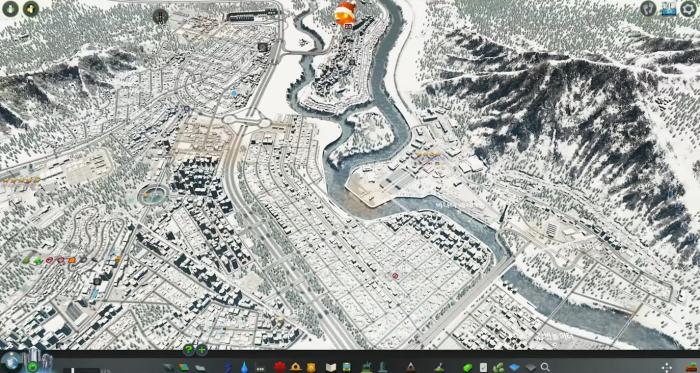Open the Fire Department menu

click(x=296, y=367)
